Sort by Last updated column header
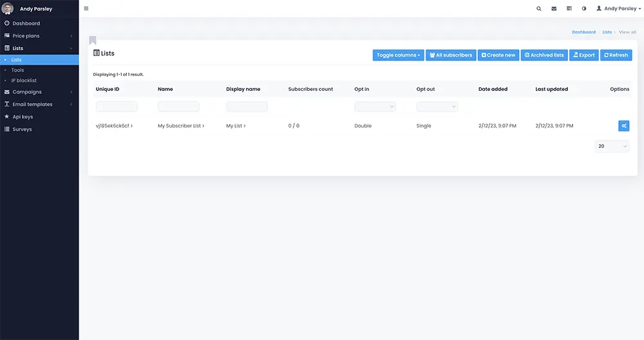644x340 pixels. coord(552,89)
